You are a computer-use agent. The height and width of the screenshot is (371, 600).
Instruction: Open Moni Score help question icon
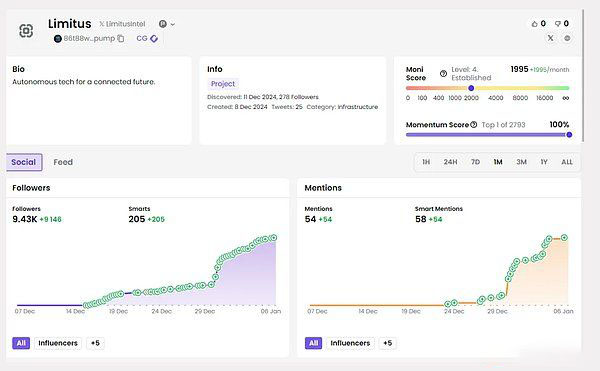443,73
